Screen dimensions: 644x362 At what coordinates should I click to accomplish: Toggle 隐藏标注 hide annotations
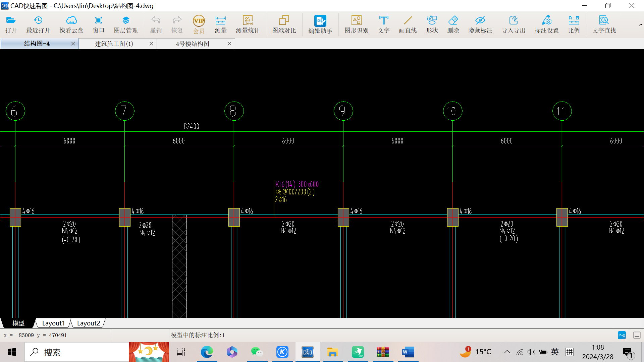pyautogui.click(x=480, y=24)
